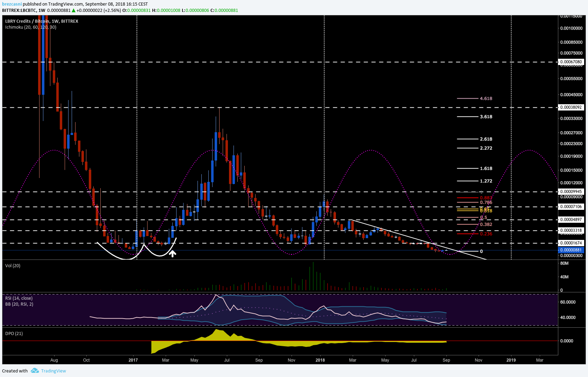Screen dimensions: 588x377
Task: Click the 2018 label on the time axis
Action: point(320,360)
